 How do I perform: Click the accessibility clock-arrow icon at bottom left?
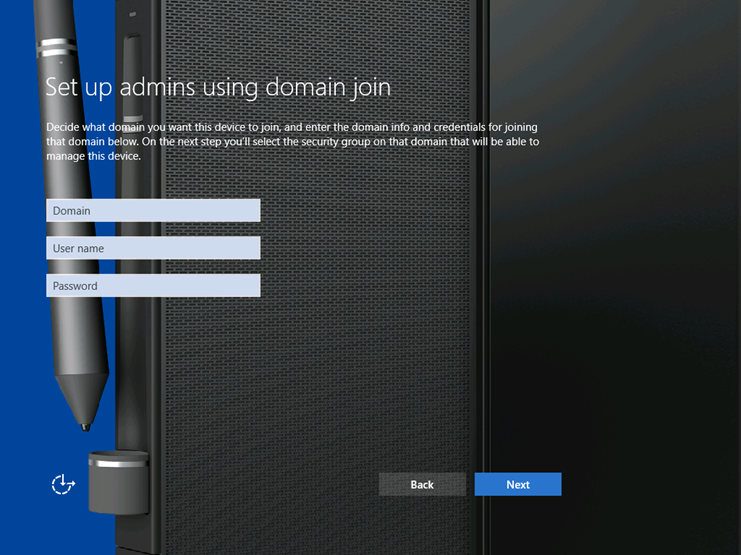click(x=63, y=484)
